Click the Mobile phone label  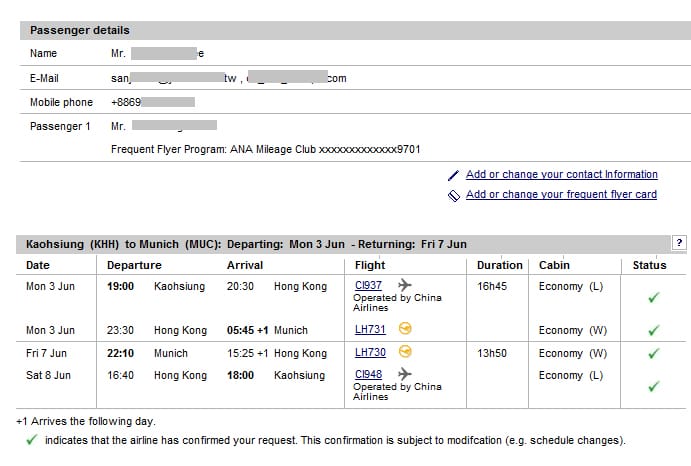point(61,102)
